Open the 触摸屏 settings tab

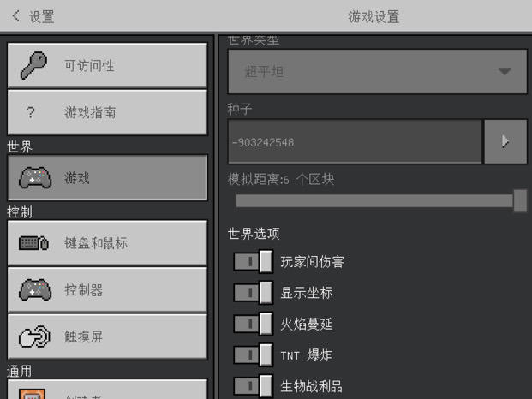coord(107,336)
